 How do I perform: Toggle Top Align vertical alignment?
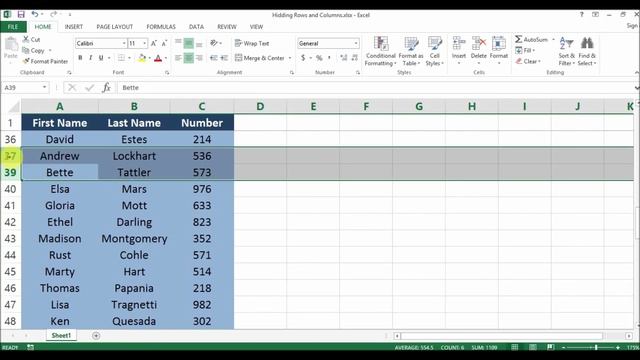tap(178, 43)
